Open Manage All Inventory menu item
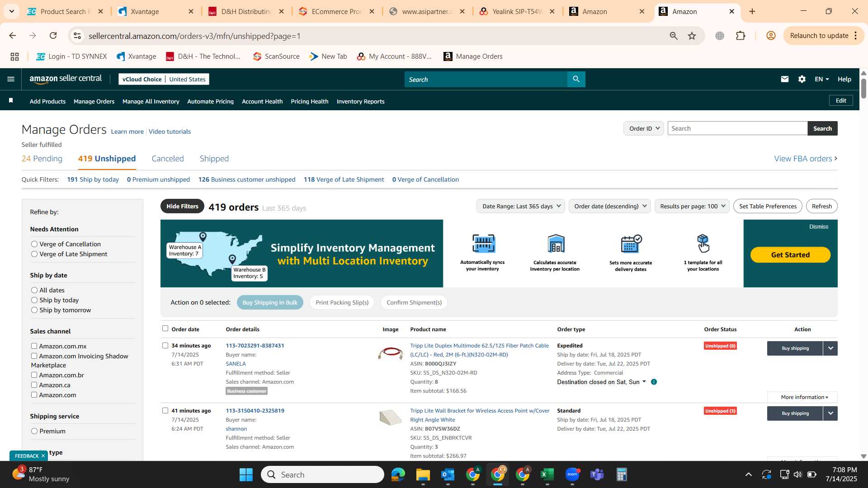 click(x=151, y=101)
